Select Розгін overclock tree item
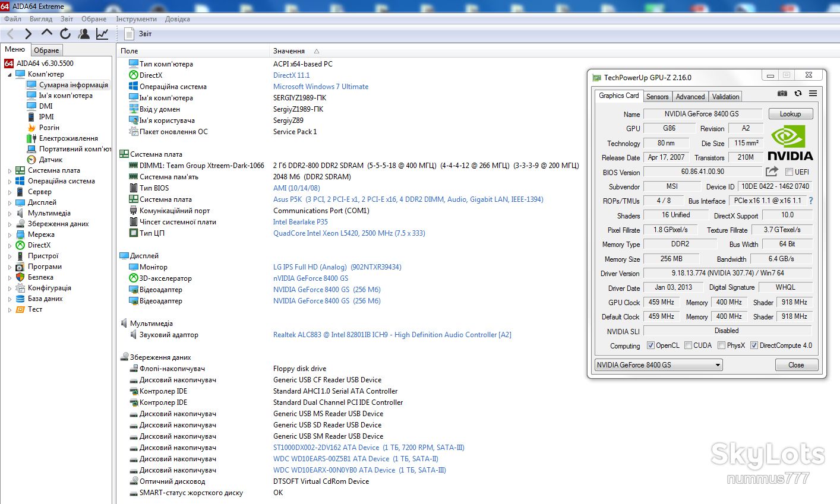The height and width of the screenshot is (504, 840). (x=49, y=128)
